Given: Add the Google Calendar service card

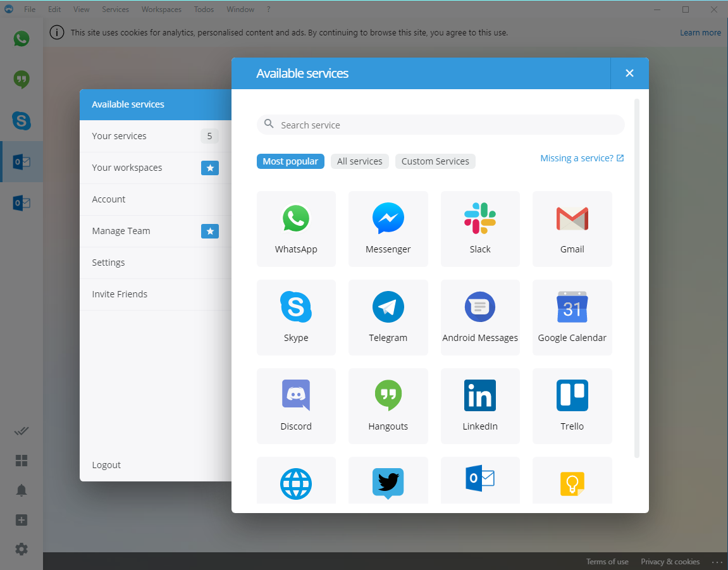Looking at the screenshot, I should pyautogui.click(x=572, y=318).
